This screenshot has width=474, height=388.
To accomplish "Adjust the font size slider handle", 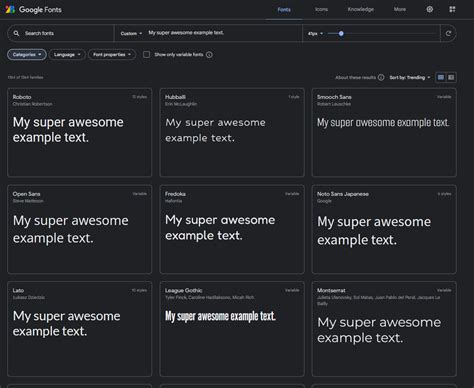I will pyautogui.click(x=341, y=33).
